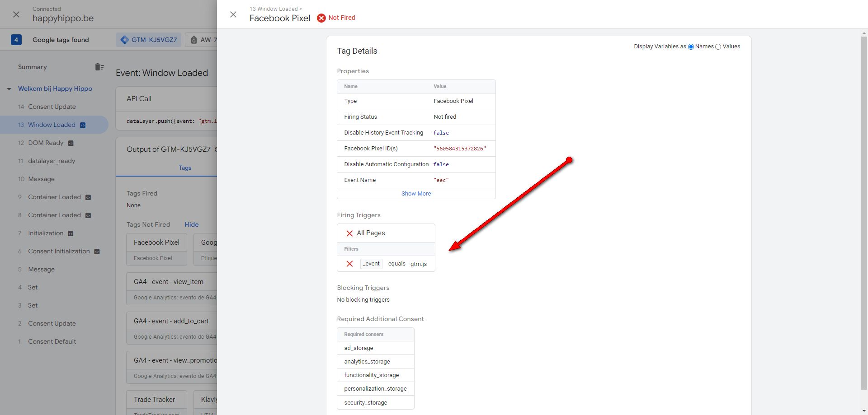Open the Tags tab
Viewport: 868px width, 415px height.
pos(185,168)
